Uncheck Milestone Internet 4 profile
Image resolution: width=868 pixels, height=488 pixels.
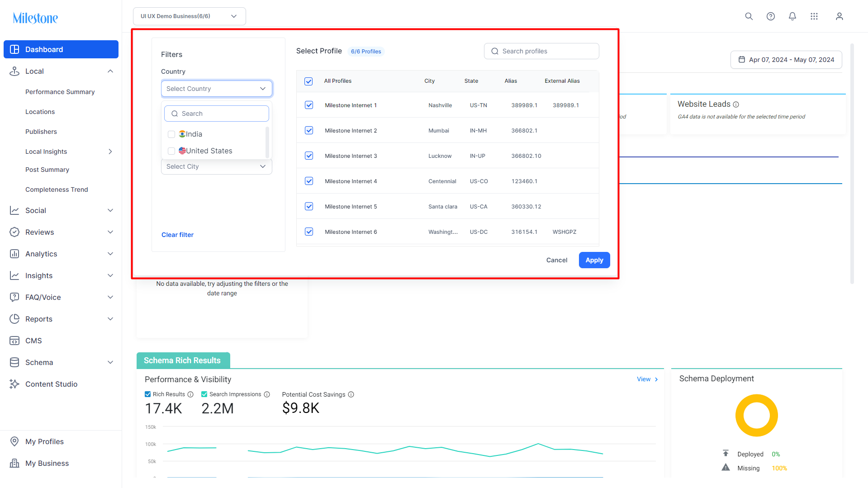point(309,181)
